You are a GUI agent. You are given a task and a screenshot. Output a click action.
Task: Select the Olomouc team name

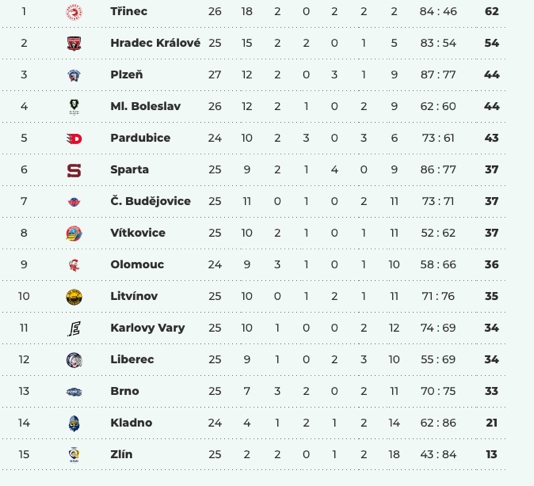[137, 264]
